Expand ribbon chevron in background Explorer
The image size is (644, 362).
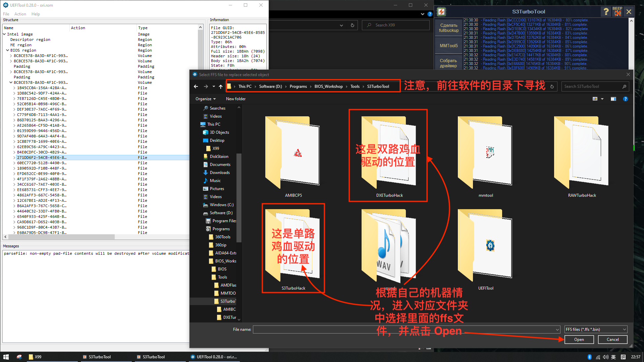422,14
